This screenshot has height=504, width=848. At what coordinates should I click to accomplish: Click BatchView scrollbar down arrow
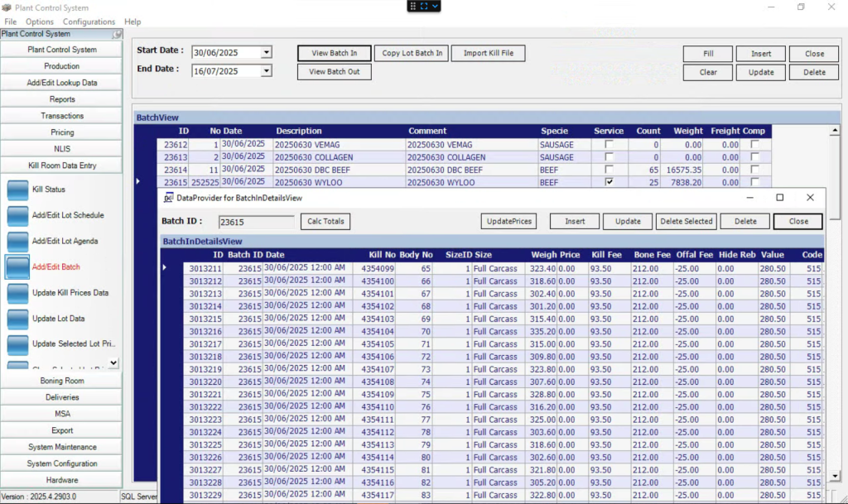click(x=835, y=476)
